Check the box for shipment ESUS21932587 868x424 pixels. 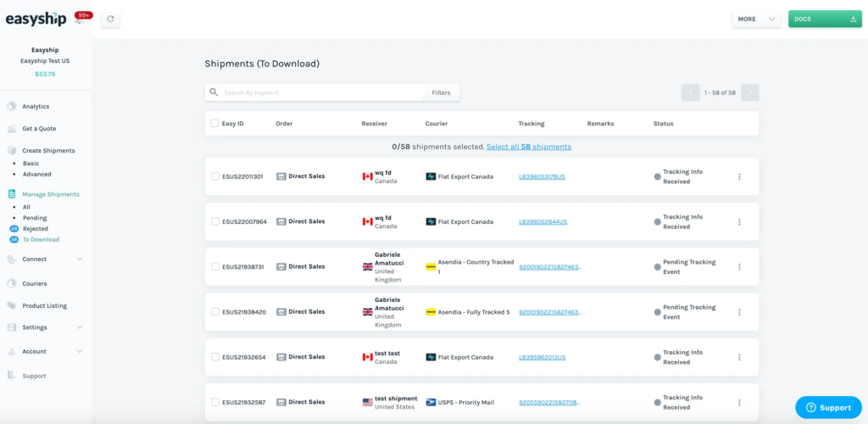[x=215, y=403]
